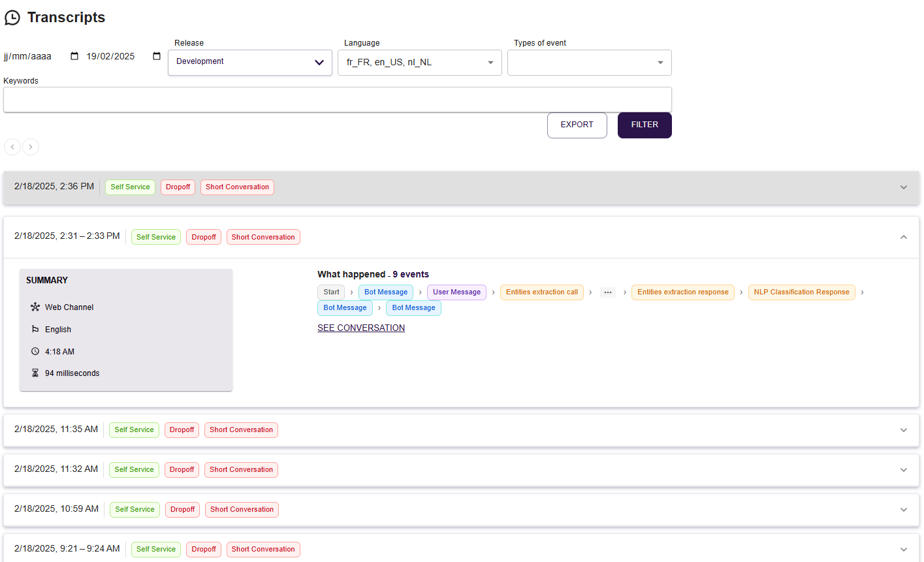The image size is (924, 562).
Task: Click Bot Message chip directly above SEE CONVERSATION
Action: tap(345, 308)
